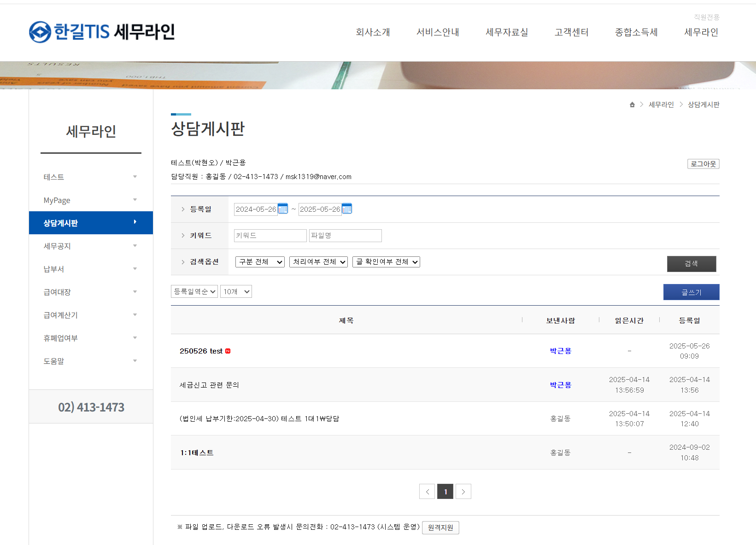
Task: Change the 등록일역순 sort order dropdown
Action: coord(194,291)
